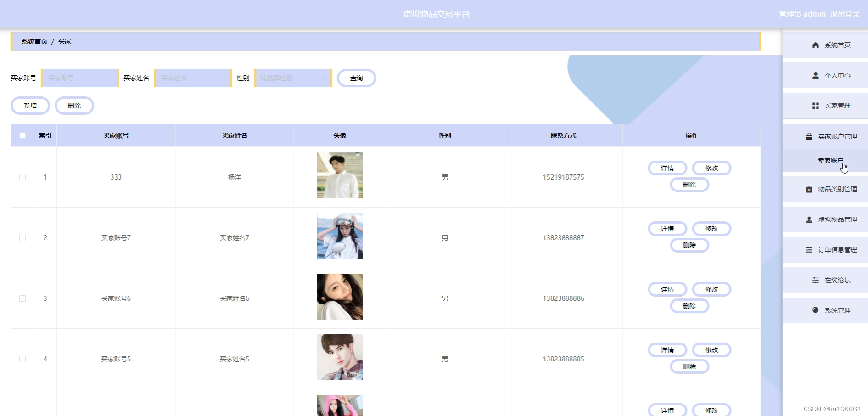The image size is (868, 416).
Task: Click 退出登录 to log out
Action: coord(845,14)
